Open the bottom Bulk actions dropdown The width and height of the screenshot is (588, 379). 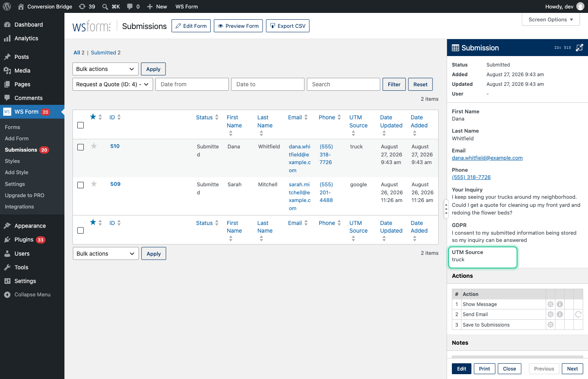coord(106,254)
